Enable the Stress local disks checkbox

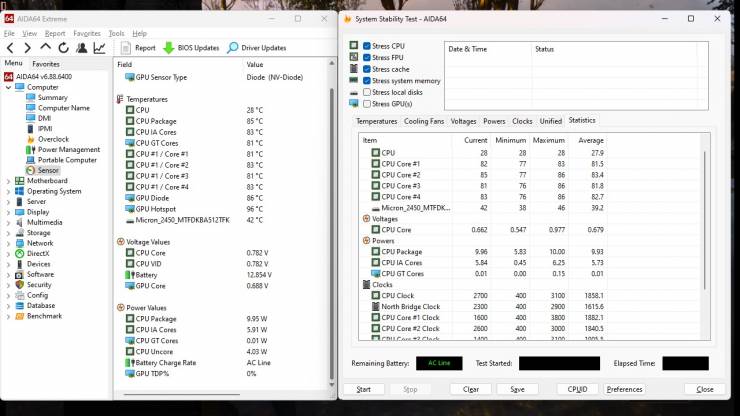pos(367,92)
